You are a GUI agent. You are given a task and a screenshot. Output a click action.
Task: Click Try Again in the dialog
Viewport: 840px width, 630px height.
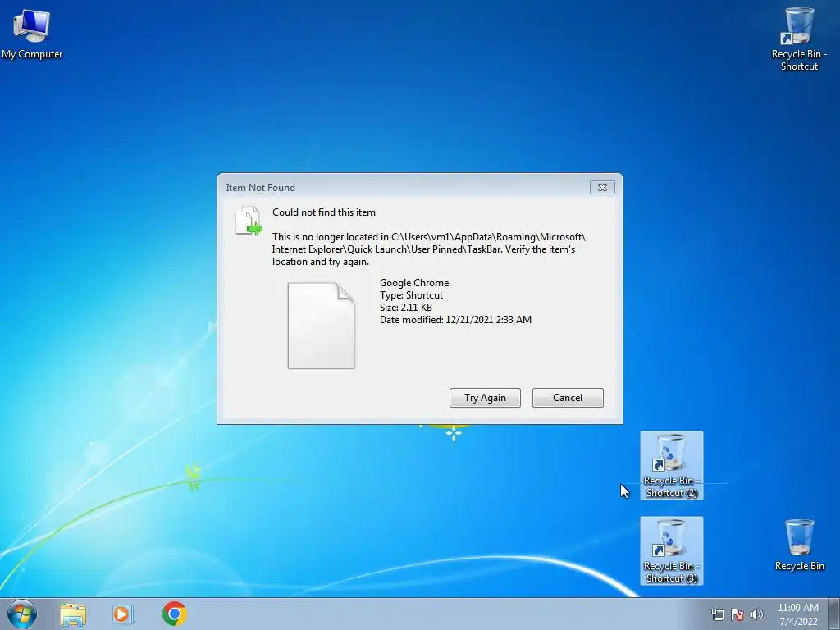485,398
